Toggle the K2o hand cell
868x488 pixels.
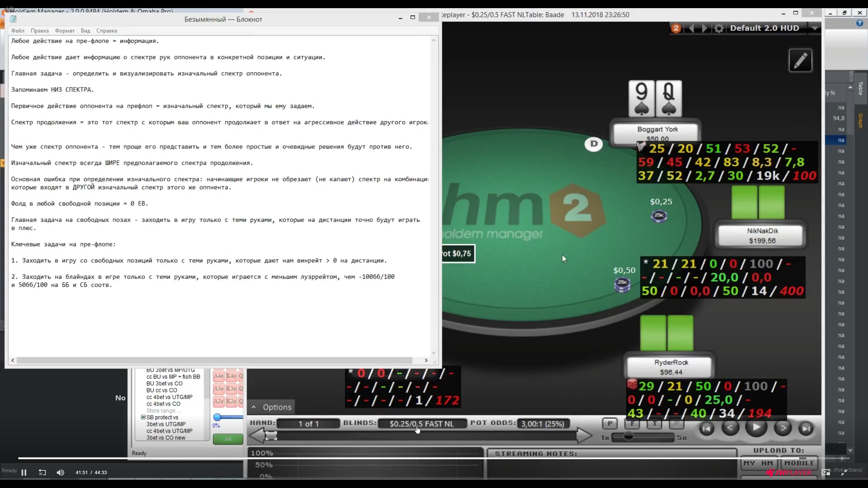(231, 401)
